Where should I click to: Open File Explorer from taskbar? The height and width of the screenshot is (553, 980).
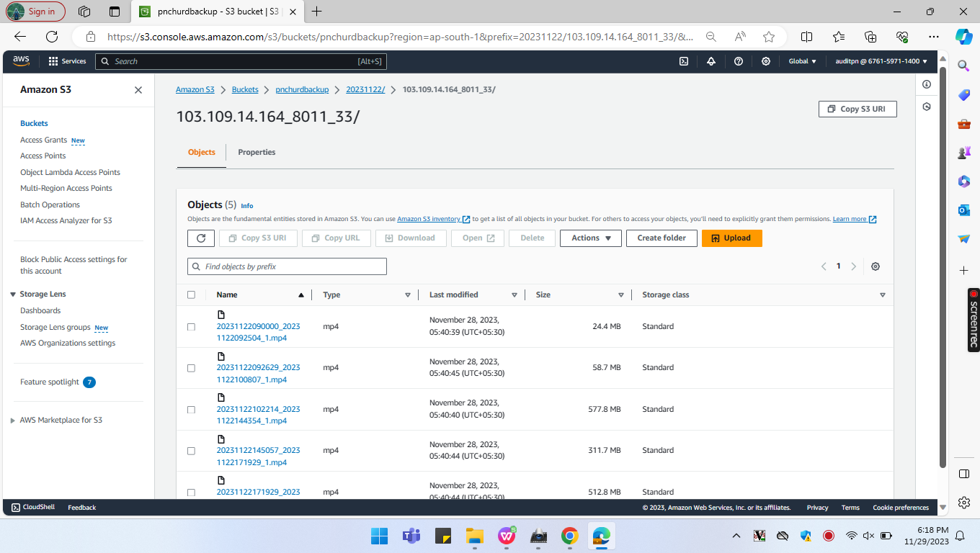[x=474, y=536]
